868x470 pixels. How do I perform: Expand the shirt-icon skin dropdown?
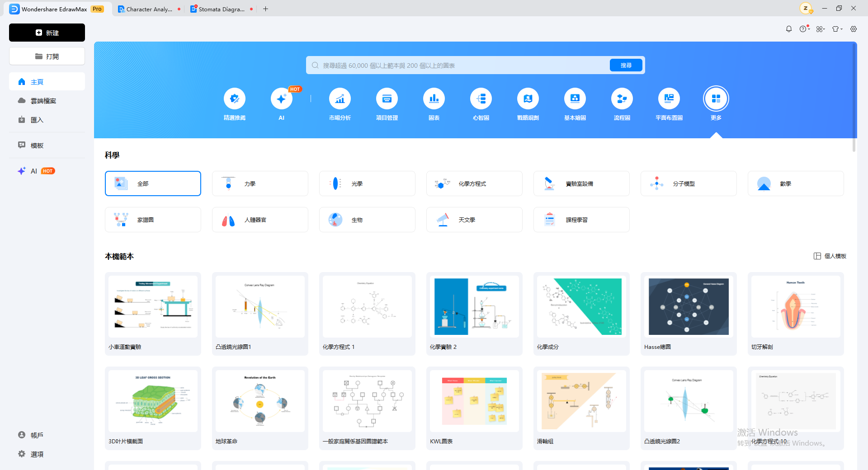click(x=837, y=29)
